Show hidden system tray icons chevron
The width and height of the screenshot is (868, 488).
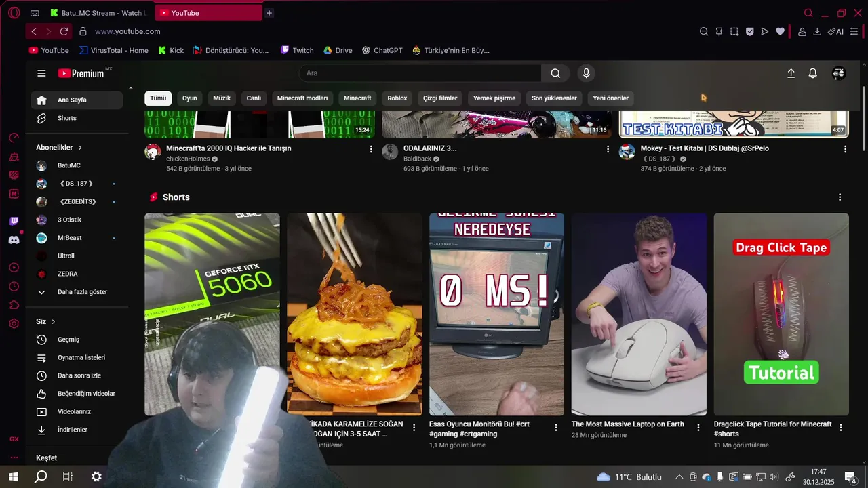(679, 477)
